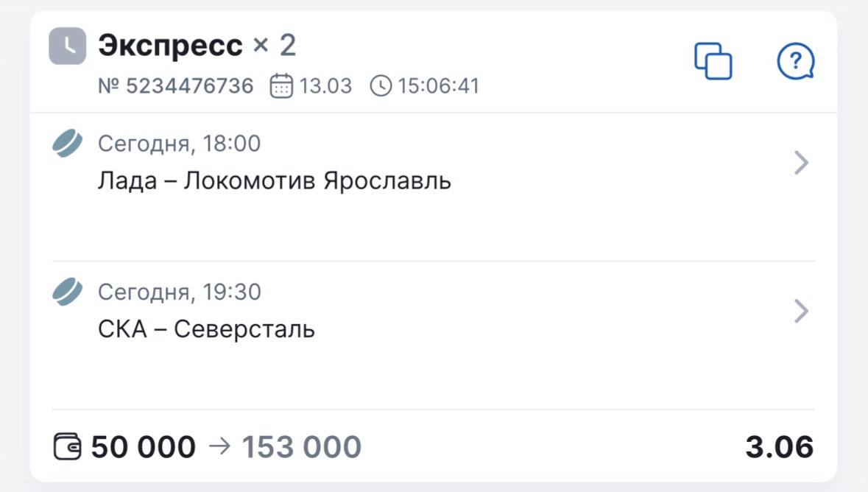Click the Сегодня, 19:30 match time

[179, 292]
